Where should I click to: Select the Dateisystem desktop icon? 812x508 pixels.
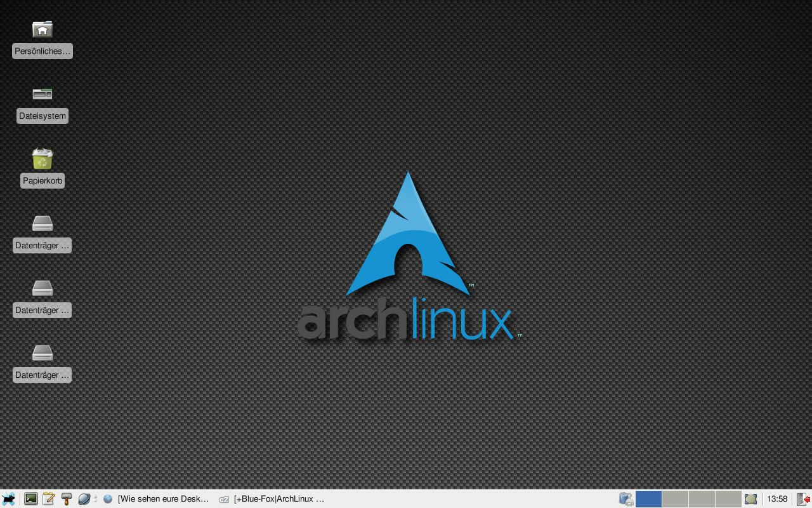tap(43, 94)
